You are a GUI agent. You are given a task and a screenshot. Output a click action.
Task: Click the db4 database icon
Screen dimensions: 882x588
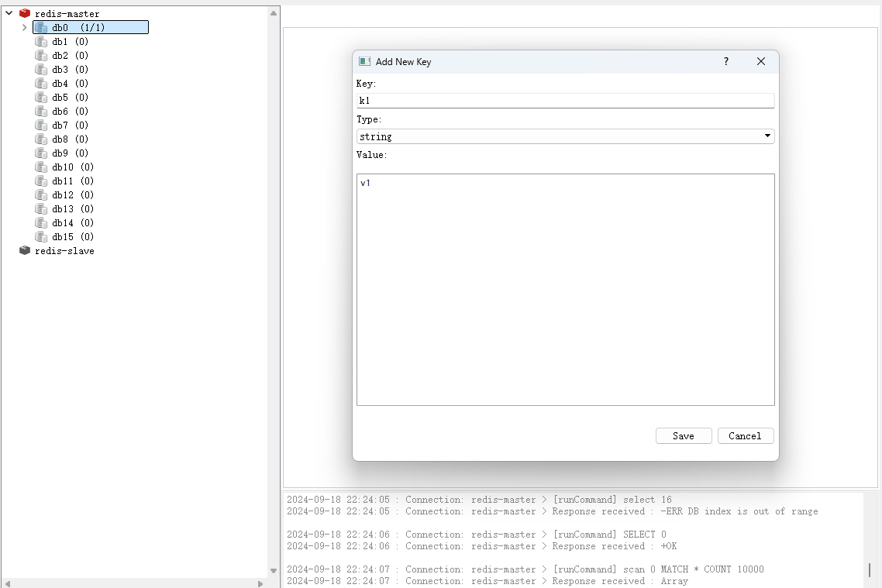pos(41,83)
